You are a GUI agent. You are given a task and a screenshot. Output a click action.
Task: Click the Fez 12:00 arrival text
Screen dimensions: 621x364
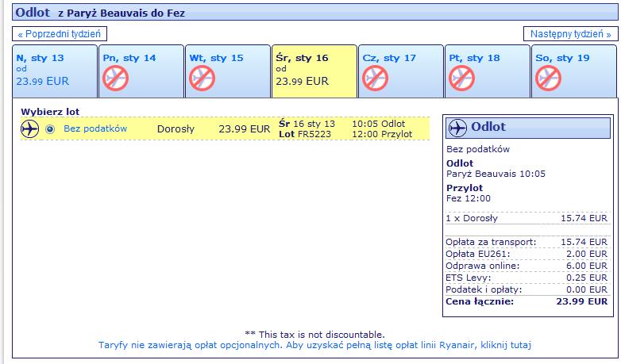[x=468, y=198]
